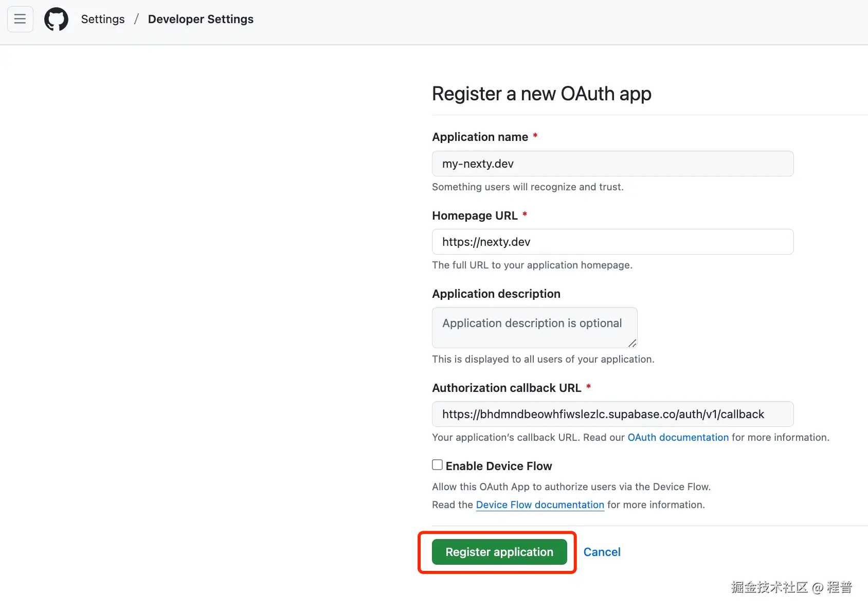868x610 pixels.
Task: Open the Developer Settings breadcrumb
Action: tap(201, 19)
